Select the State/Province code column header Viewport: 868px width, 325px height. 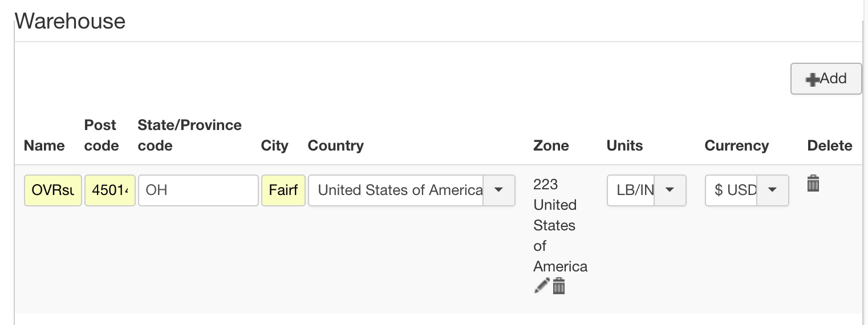(189, 136)
